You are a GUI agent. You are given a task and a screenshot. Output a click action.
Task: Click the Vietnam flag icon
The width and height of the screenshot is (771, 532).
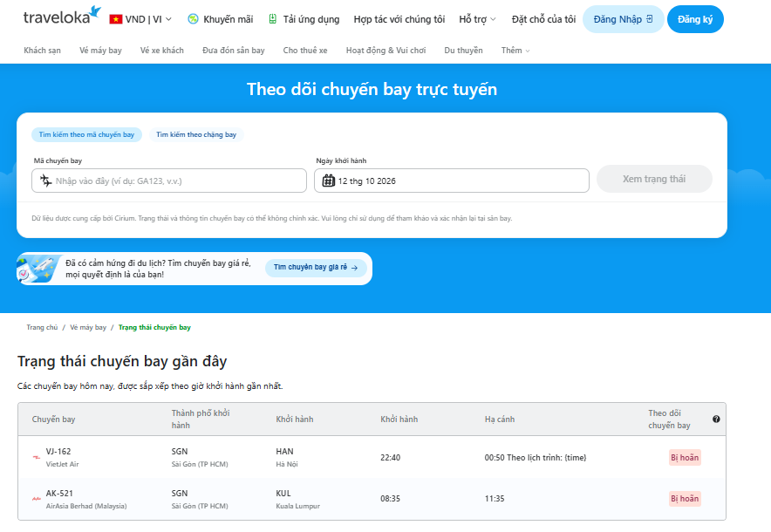click(x=115, y=19)
